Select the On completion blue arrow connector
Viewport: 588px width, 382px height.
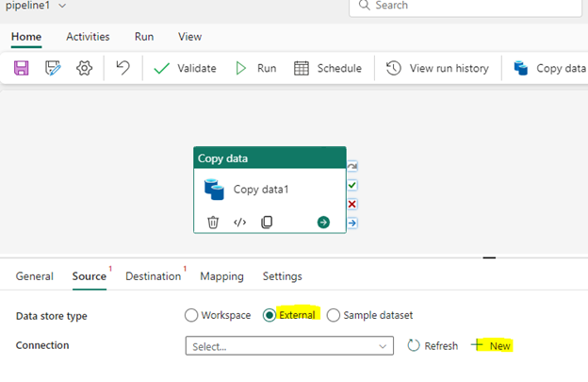[x=352, y=223]
